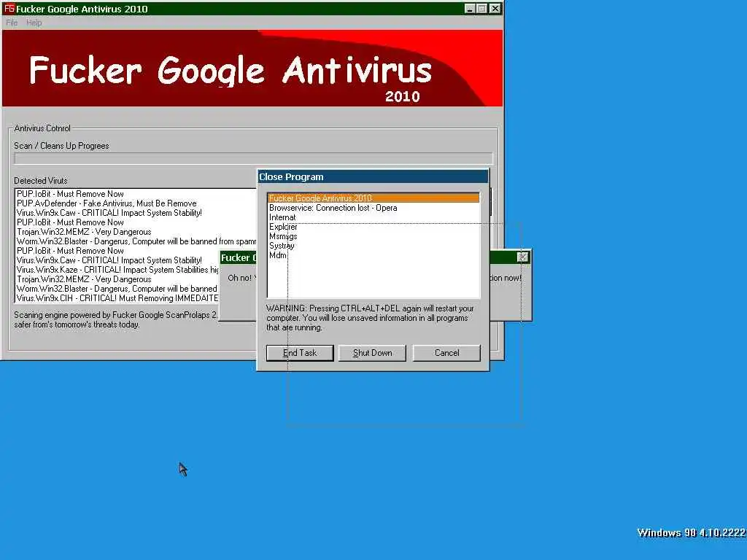The image size is (747, 560).
Task: Select Explorer in the task list
Action: click(x=373, y=227)
